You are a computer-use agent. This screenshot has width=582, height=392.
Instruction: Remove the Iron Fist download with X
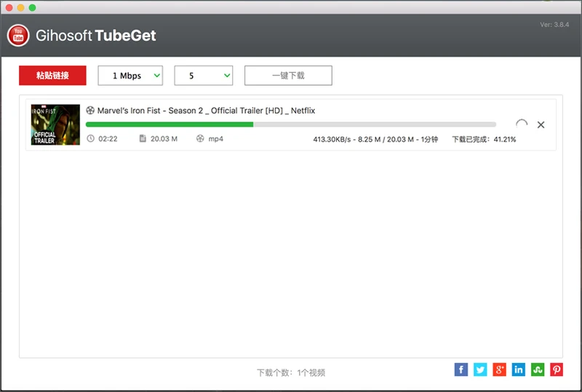[541, 125]
